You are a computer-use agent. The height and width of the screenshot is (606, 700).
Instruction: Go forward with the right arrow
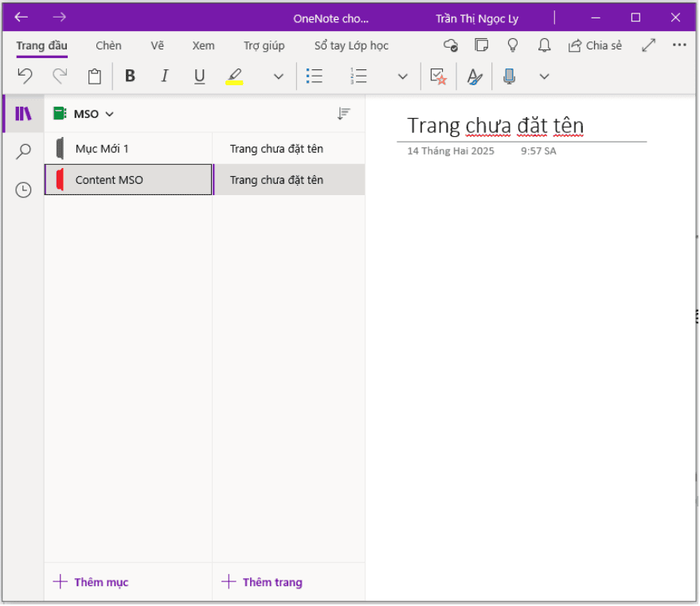point(60,18)
